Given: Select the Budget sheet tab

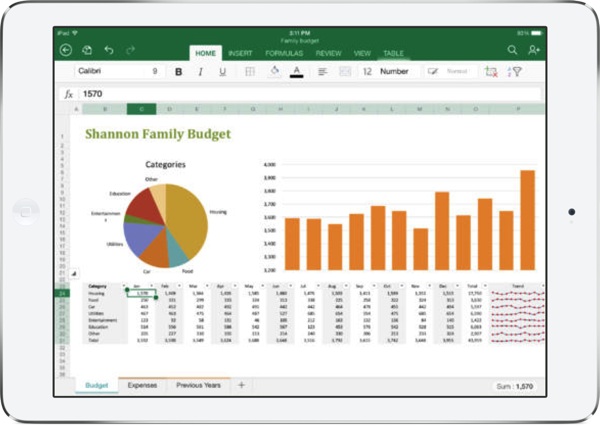Looking at the screenshot, I should coord(96,385).
